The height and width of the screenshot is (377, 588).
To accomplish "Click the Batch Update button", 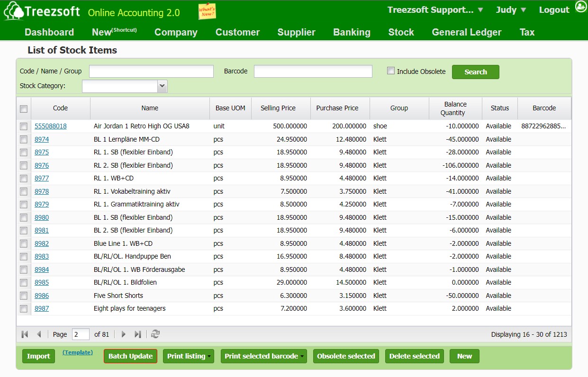I will 130,356.
